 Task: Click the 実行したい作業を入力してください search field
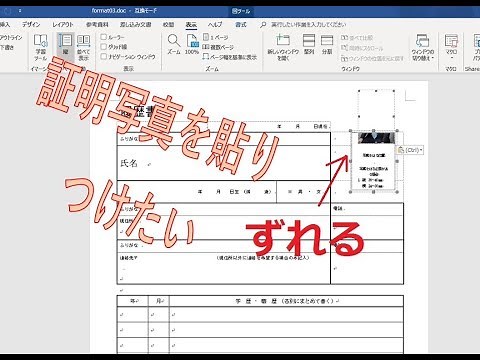click(x=309, y=24)
